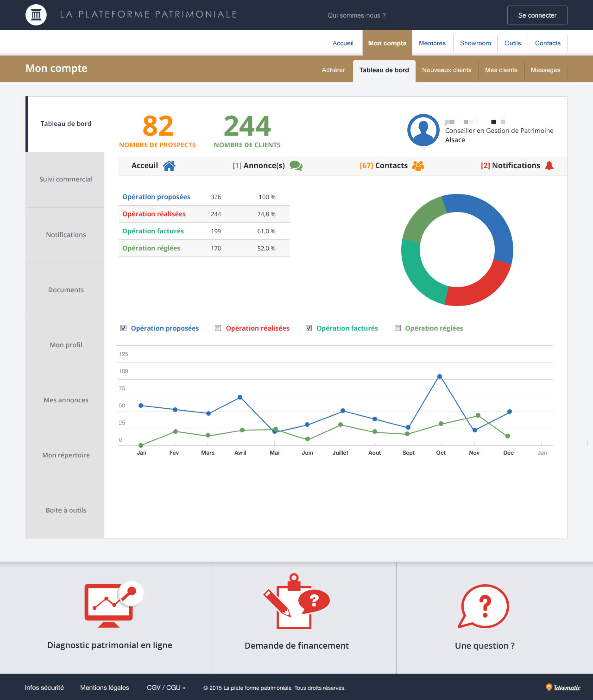The height and width of the screenshot is (700, 593).
Task: Check the Opération réalisées checkbox
Action: (x=218, y=328)
